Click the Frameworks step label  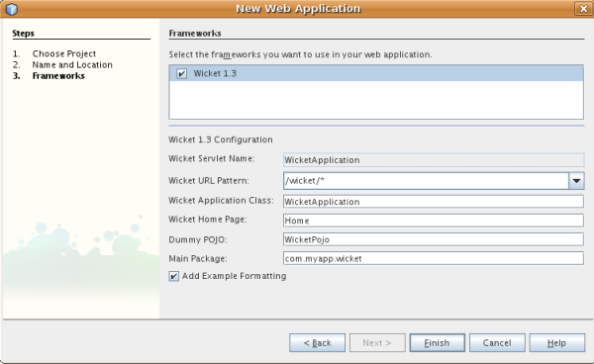pyautogui.click(x=58, y=76)
